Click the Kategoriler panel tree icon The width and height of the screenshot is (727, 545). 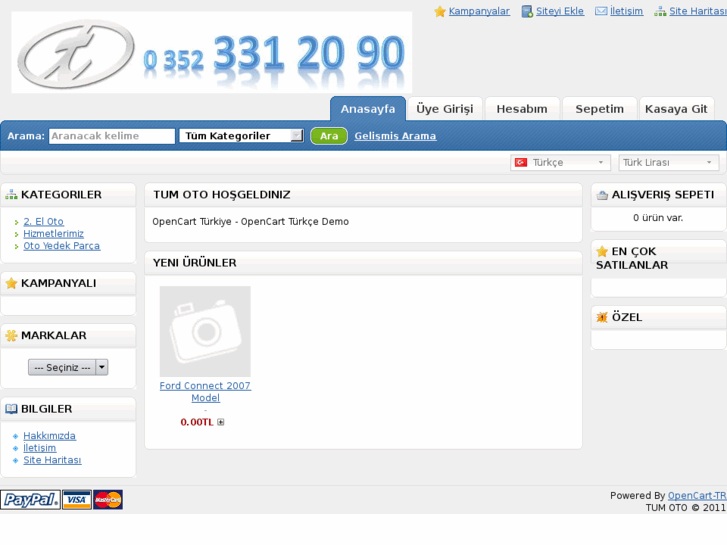tap(11, 195)
